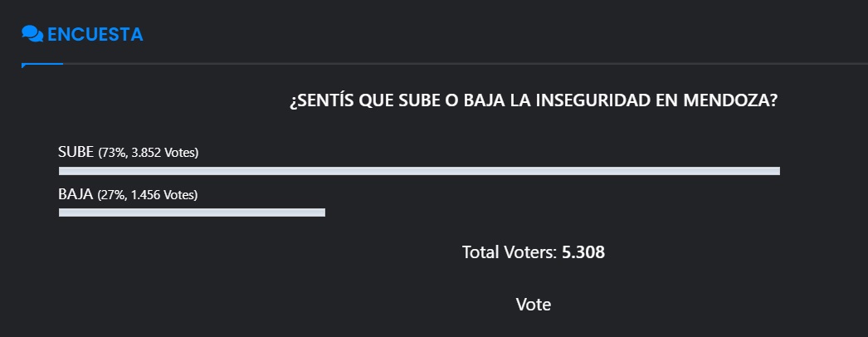
Task: Click the blue accent underline below ENCUESTA
Action: tap(42, 65)
